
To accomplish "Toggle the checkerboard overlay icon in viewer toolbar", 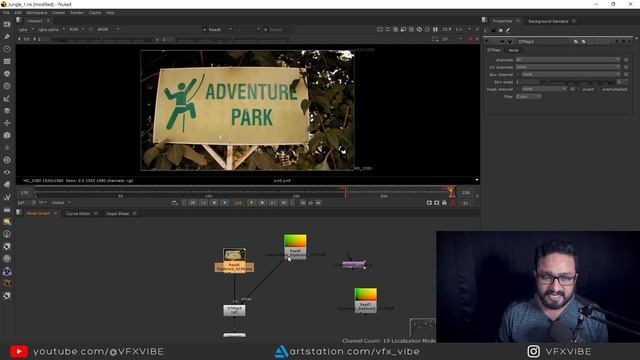I will 411,29.
